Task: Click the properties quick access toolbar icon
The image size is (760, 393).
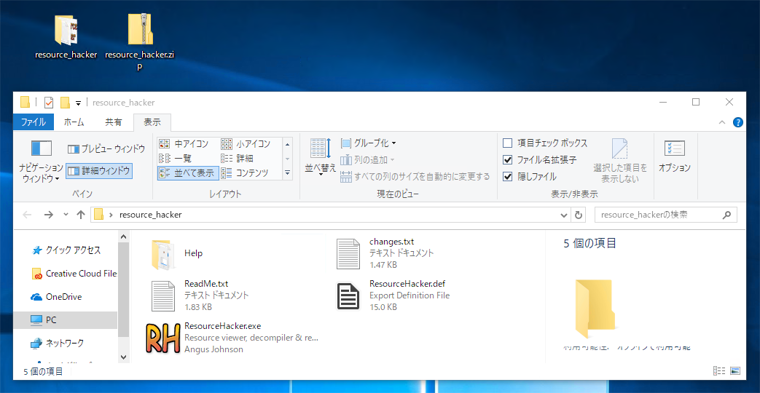Action: pyautogui.click(x=48, y=102)
